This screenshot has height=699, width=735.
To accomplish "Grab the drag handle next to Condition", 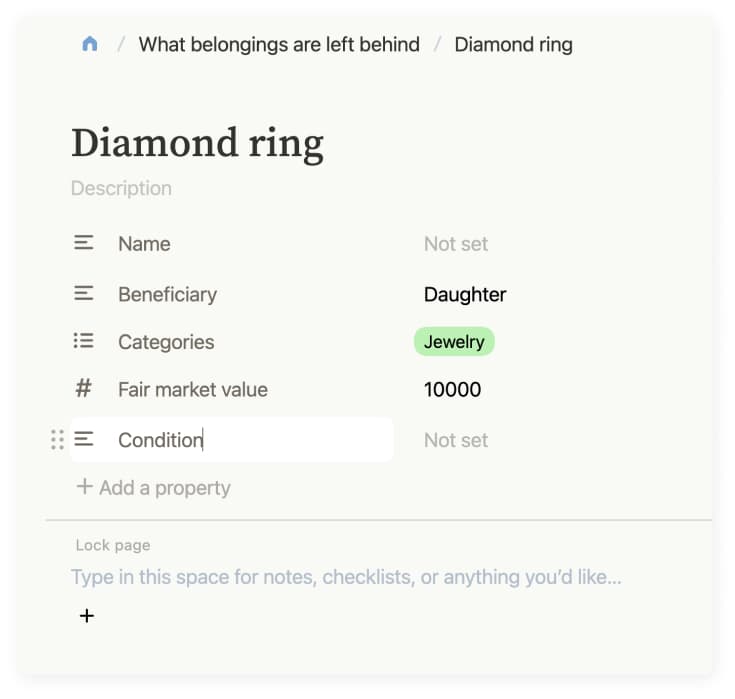I will (57, 440).
